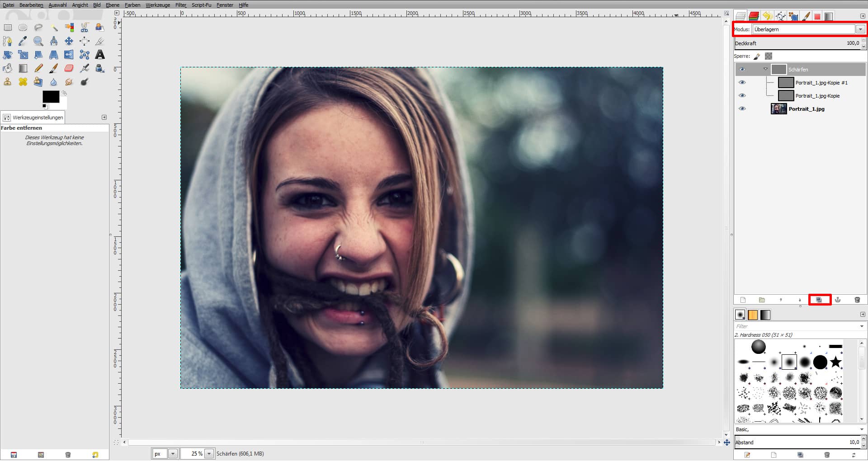Enable the alpha channel lock

point(768,56)
